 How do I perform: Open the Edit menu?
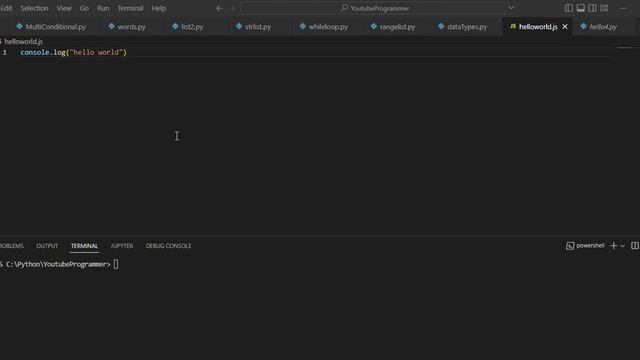pos(6,8)
